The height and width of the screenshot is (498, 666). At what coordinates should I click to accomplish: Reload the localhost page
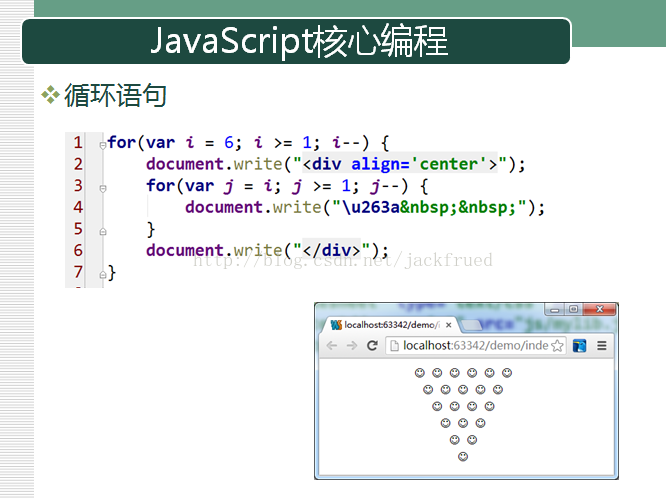coord(372,345)
